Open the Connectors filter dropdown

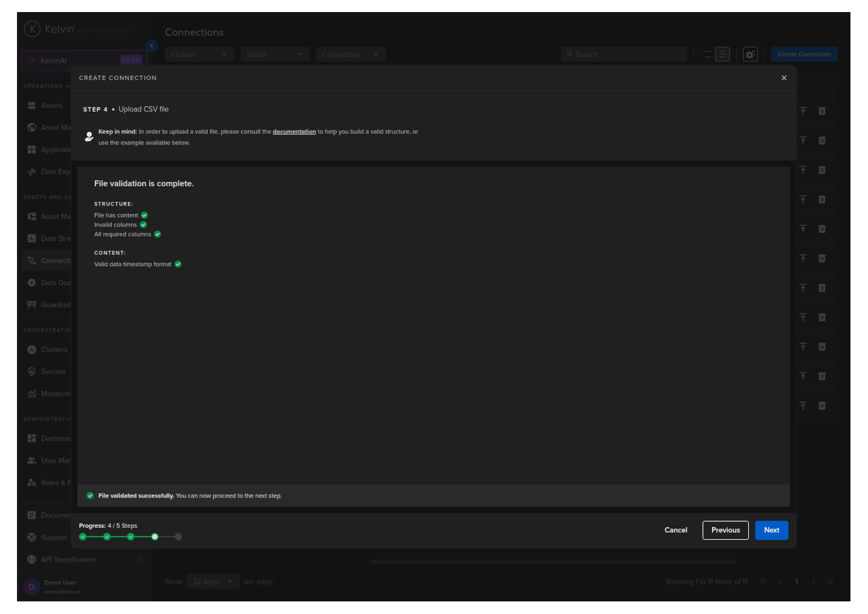[x=350, y=54]
